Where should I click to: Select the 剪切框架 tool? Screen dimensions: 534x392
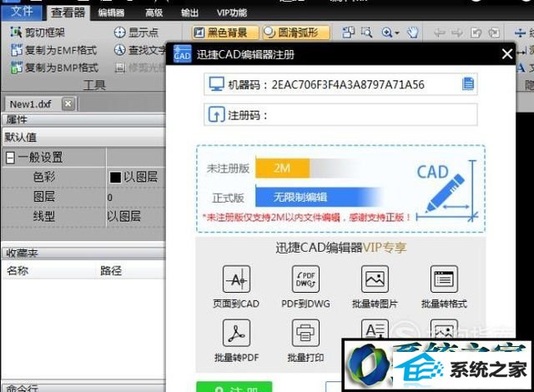point(38,33)
